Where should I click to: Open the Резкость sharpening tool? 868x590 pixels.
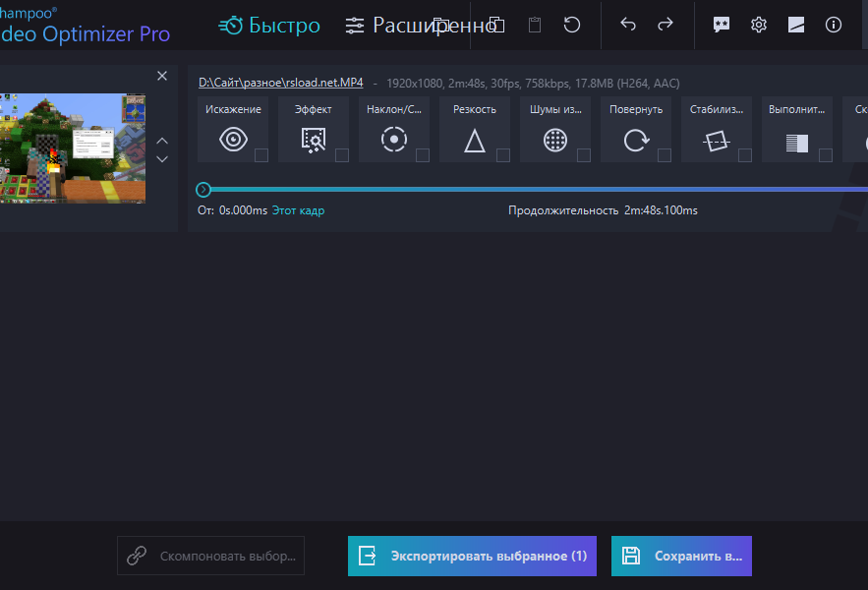coord(475,139)
